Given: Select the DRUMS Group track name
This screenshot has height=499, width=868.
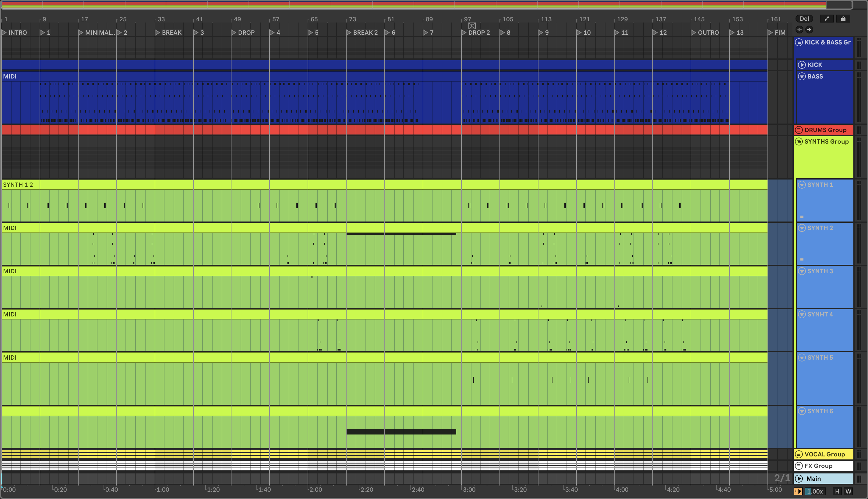Looking at the screenshot, I should click(825, 130).
